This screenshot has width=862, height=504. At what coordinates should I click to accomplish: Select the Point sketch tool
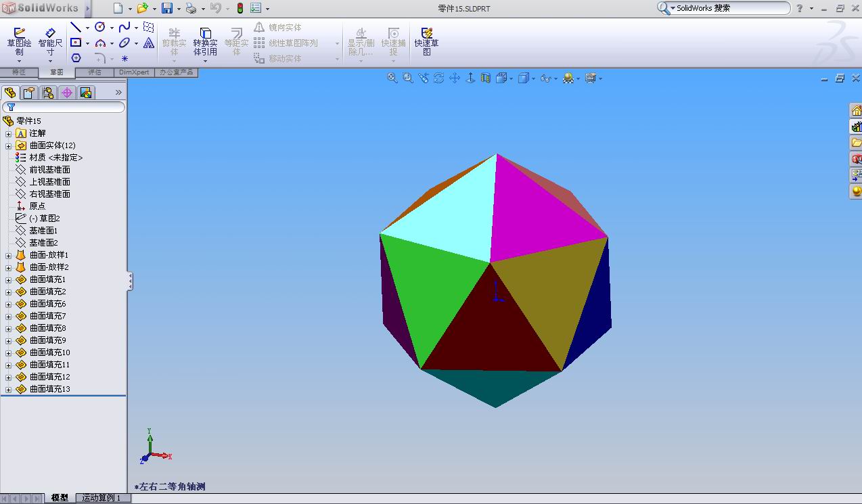pos(124,59)
